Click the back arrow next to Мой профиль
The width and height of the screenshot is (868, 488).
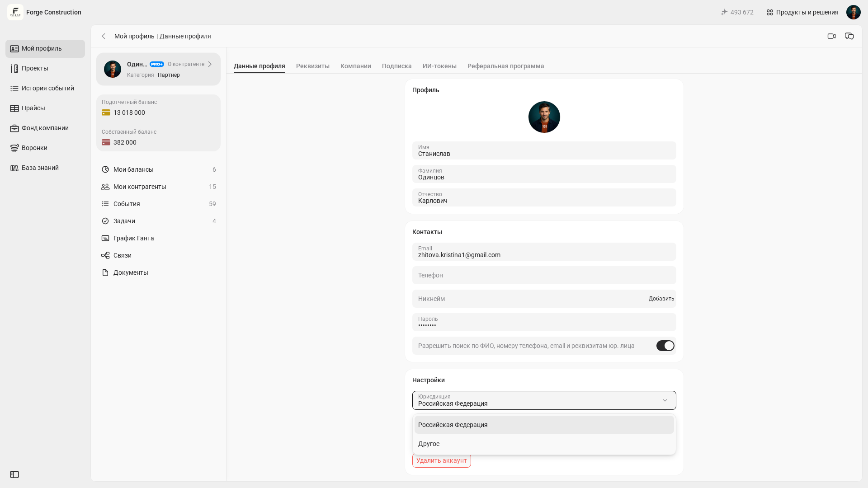pos(104,36)
